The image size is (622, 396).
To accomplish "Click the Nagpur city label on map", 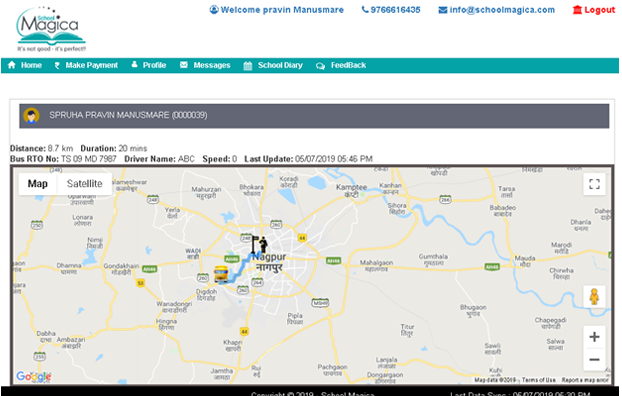I will [270, 262].
